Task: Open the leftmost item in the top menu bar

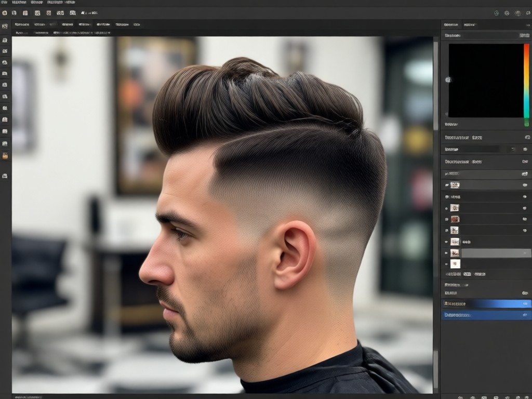Action: 4,2
